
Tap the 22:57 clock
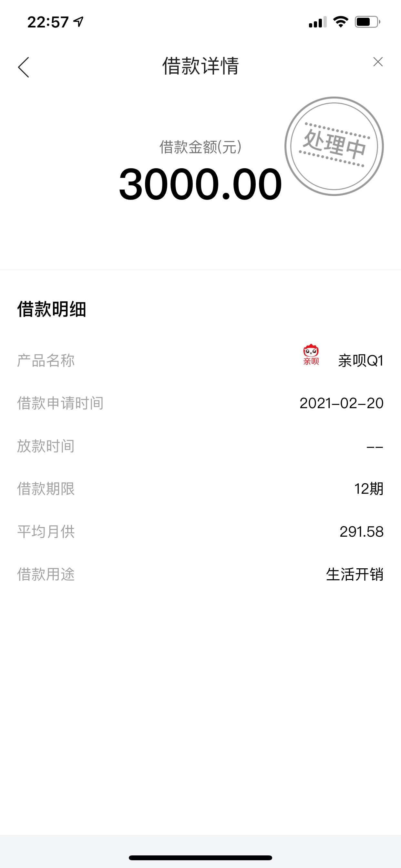point(48,22)
